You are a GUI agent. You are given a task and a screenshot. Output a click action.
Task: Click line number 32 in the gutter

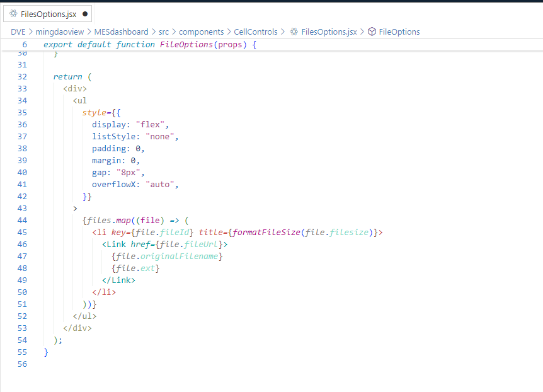click(22, 77)
